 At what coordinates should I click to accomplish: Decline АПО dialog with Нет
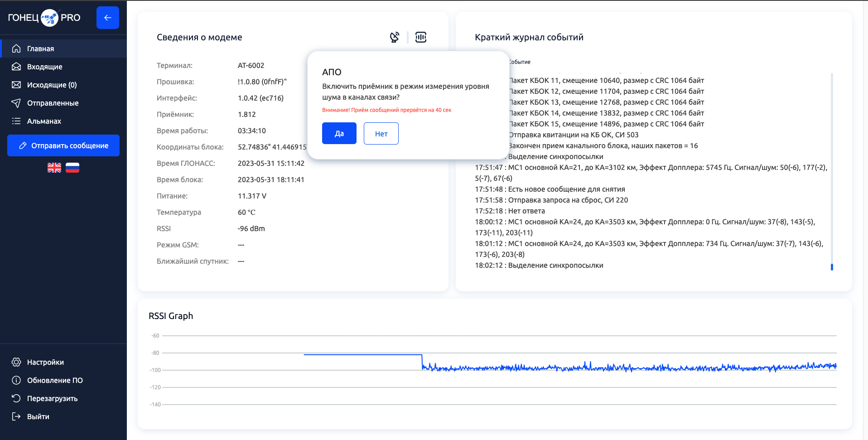(381, 133)
